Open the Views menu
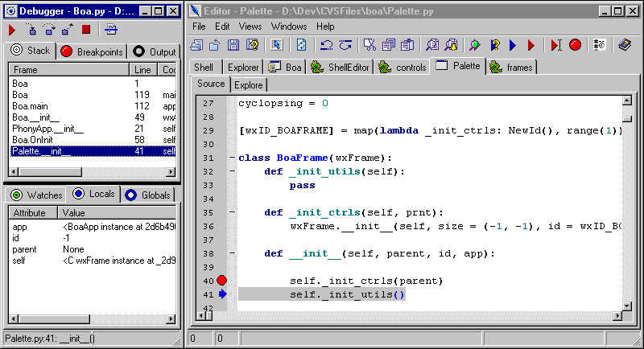 pos(250,26)
